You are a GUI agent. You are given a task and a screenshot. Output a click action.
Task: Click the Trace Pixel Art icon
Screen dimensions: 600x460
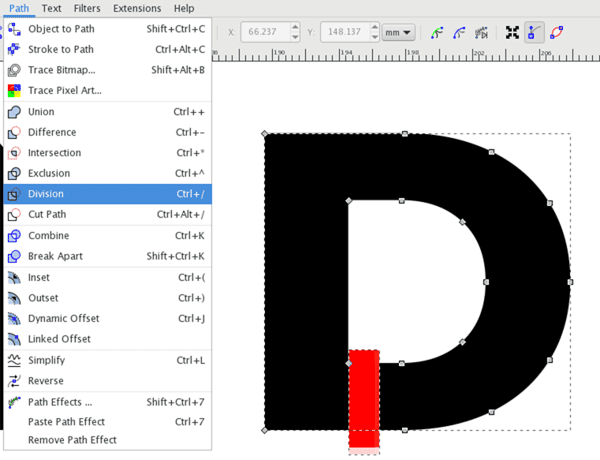pyautogui.click(x=14, y=91)
